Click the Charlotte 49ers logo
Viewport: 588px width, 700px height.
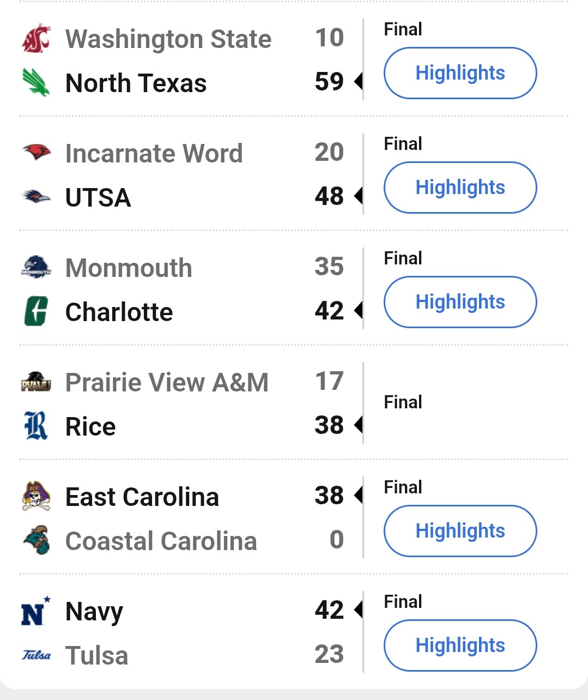[x=36, y=311]
